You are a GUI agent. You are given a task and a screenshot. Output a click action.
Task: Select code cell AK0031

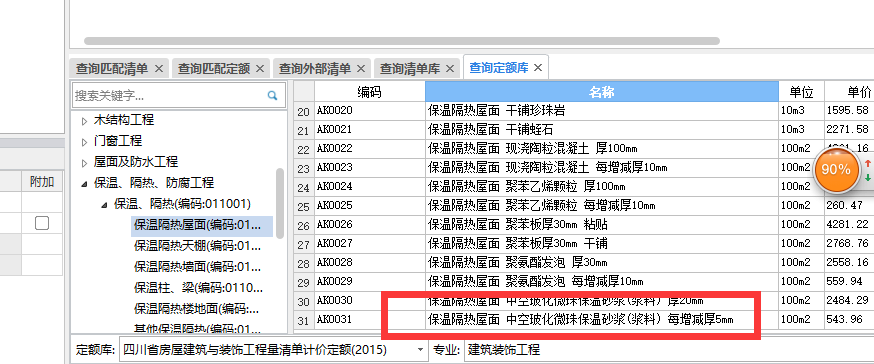(370, 319)
